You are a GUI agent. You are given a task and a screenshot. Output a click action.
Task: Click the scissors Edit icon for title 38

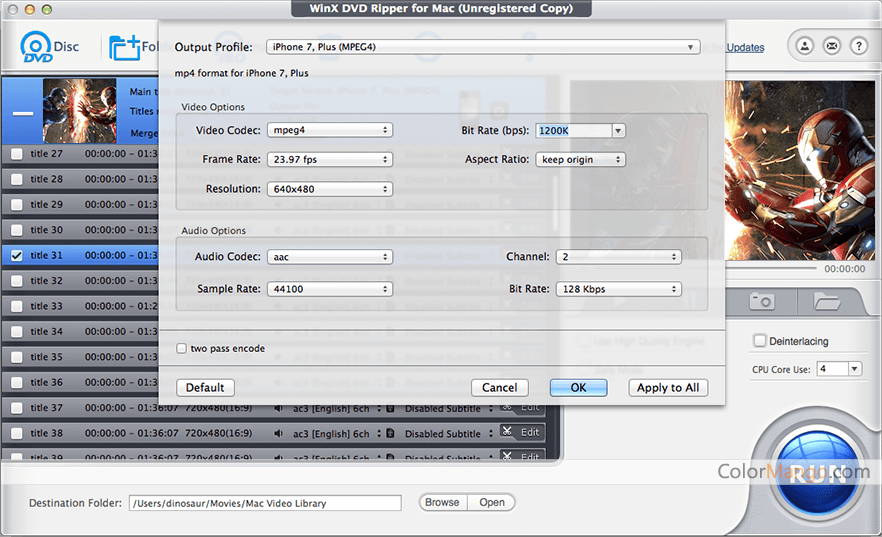(520, 432)
